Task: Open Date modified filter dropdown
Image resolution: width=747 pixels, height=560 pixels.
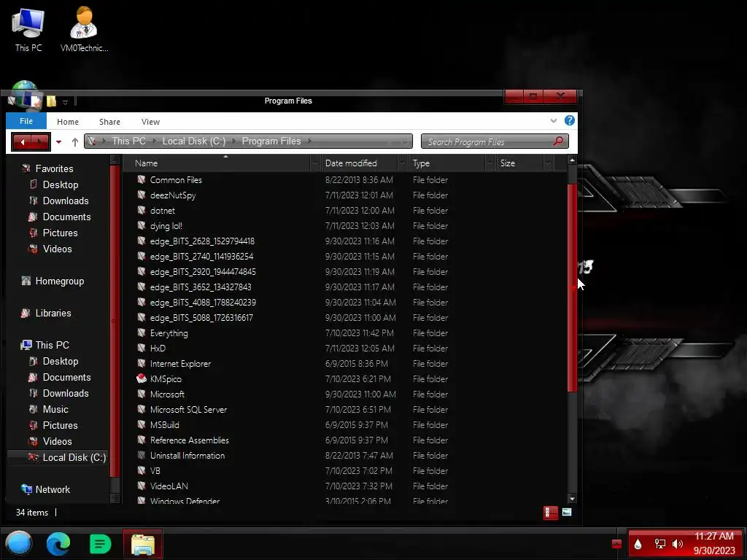Action: click(x=403, y=163)
